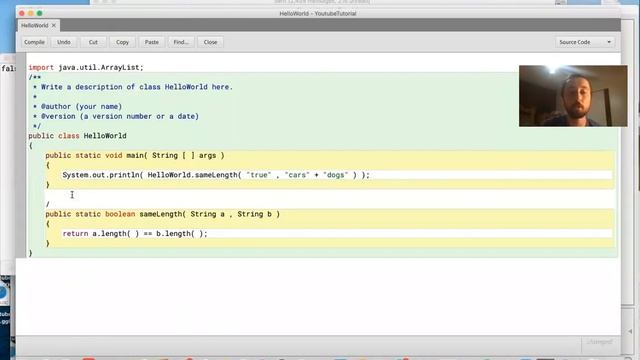Click the green maximize window button
This screenshot has height=360, width=640.
click(40, 13)
